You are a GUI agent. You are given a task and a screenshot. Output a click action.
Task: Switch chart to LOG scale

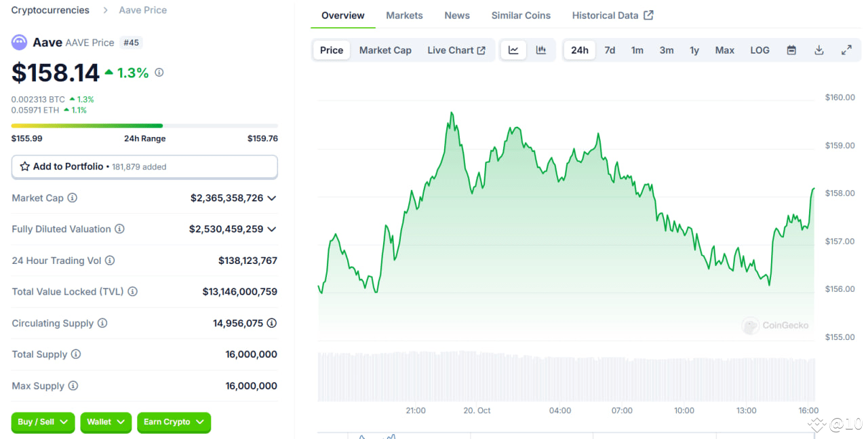coord(759,49)
